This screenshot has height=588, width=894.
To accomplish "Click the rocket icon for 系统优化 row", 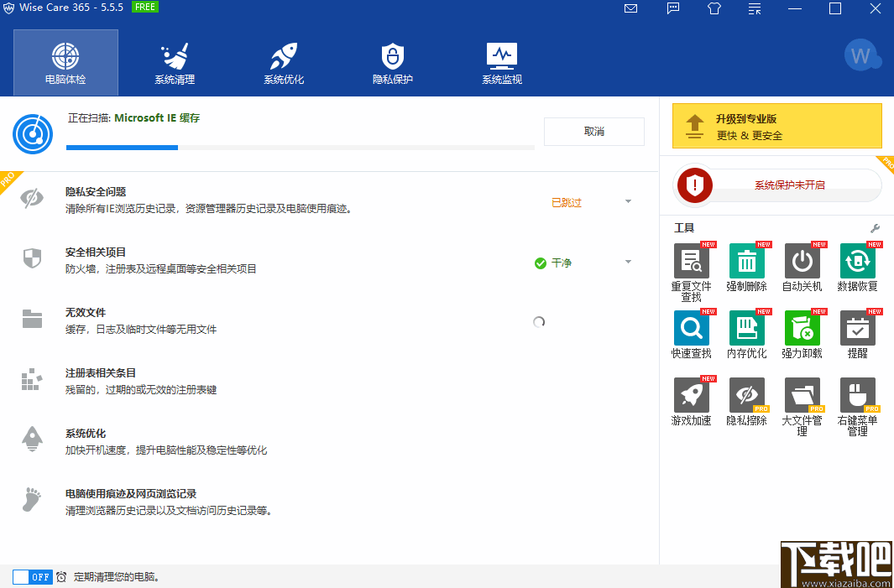I will click(x=32, y=440).
